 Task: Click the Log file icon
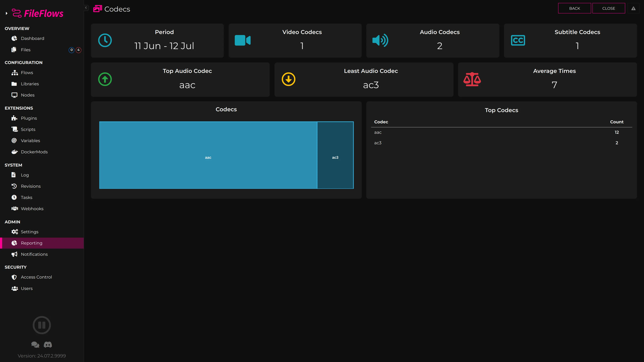pos(13,175)
